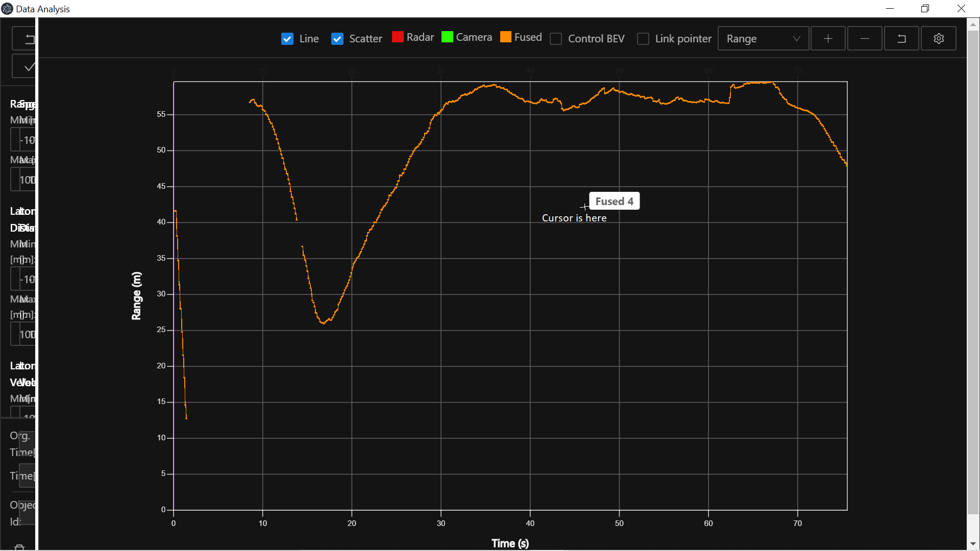Enable the Link pointer checkbox
The height and width of the screenshot is (551, 980).
(643, 39)
